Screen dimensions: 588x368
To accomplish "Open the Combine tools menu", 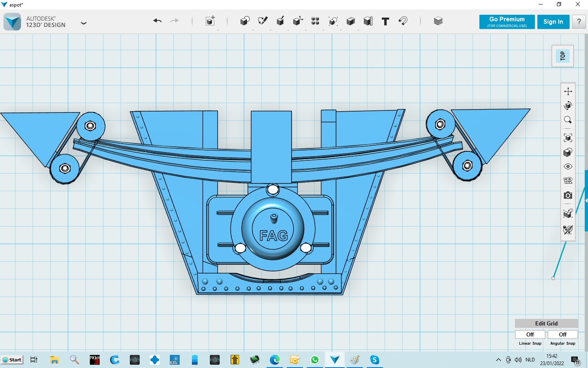I will (350, 21).
